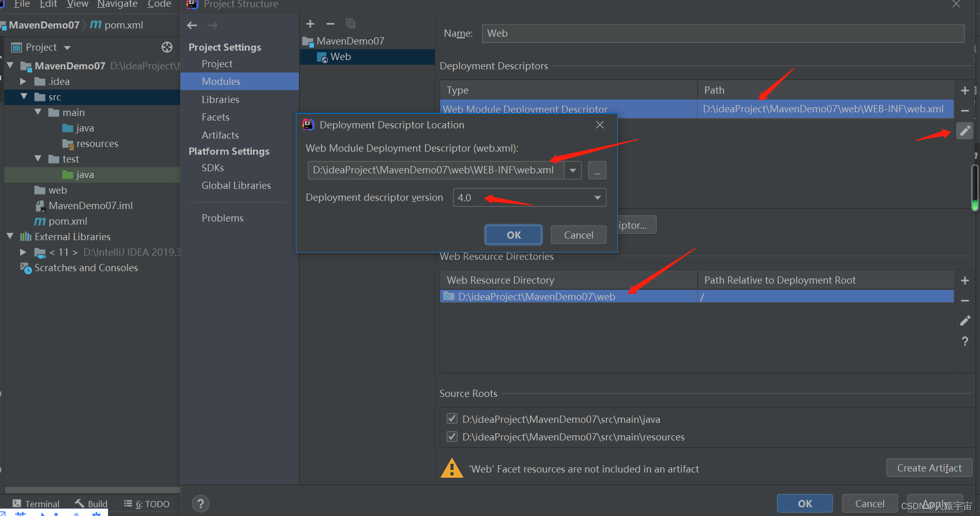Select Libraries in Project Settings
Image resolution: width=980 pixels, height=516 pixels.
(220, 99)
